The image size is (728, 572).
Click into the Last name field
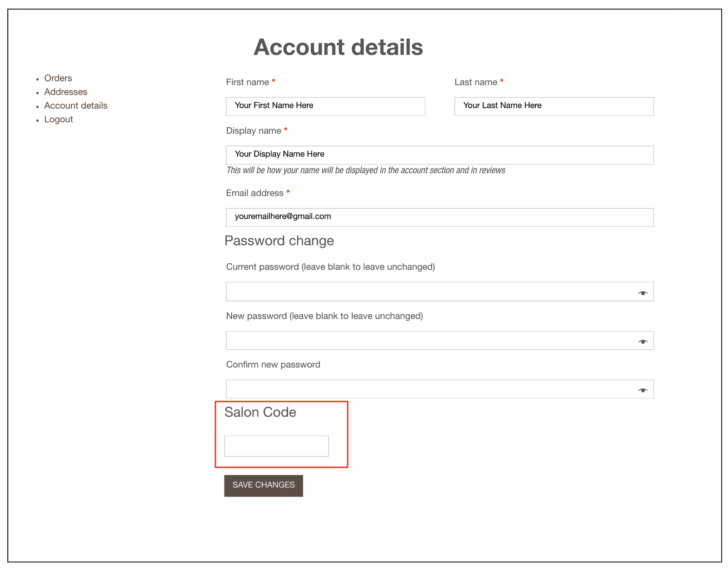point(553,106)
